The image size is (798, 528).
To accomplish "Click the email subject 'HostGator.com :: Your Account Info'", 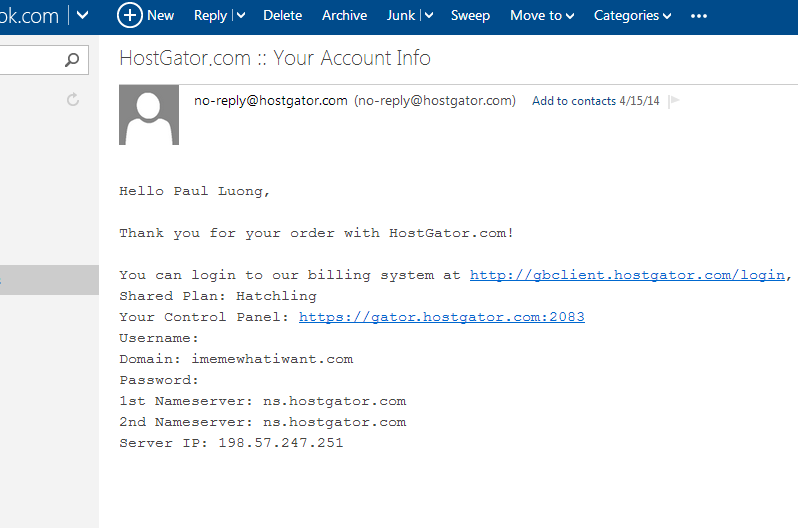I will [275, 58].
